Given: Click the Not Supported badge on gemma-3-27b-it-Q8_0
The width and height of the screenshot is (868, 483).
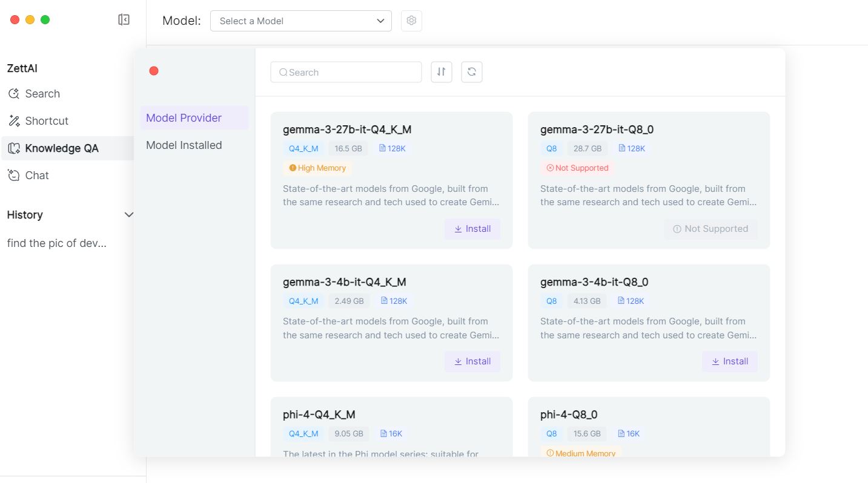Looking at the screenshot, I should [577, 168].
